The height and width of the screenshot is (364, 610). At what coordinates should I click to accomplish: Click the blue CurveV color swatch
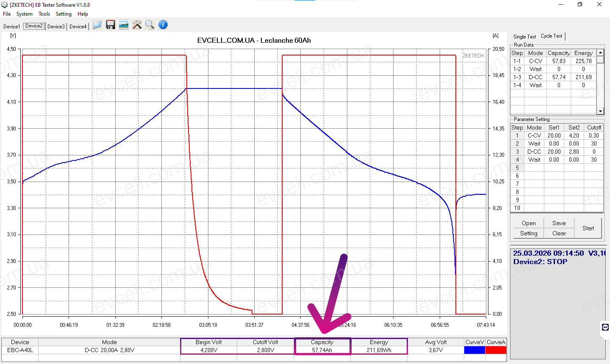pos(474,350)
